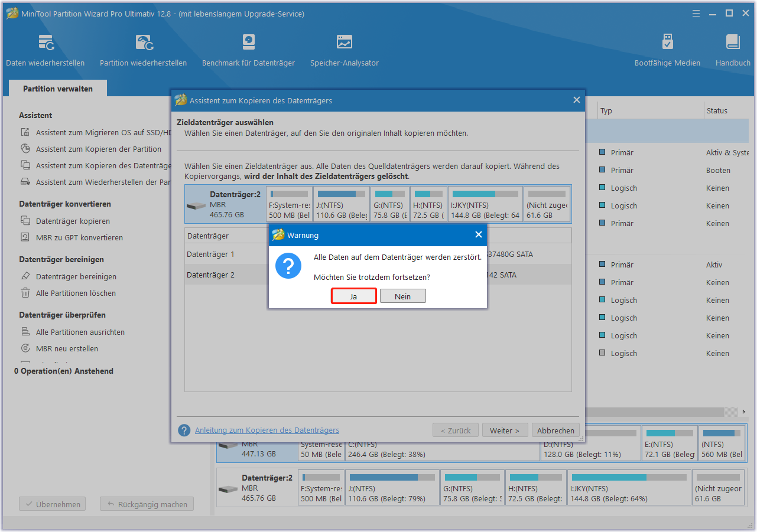Select Alle Partitionen ausrichten action
This screenshot has width=757, height=532.
[80, 332]
